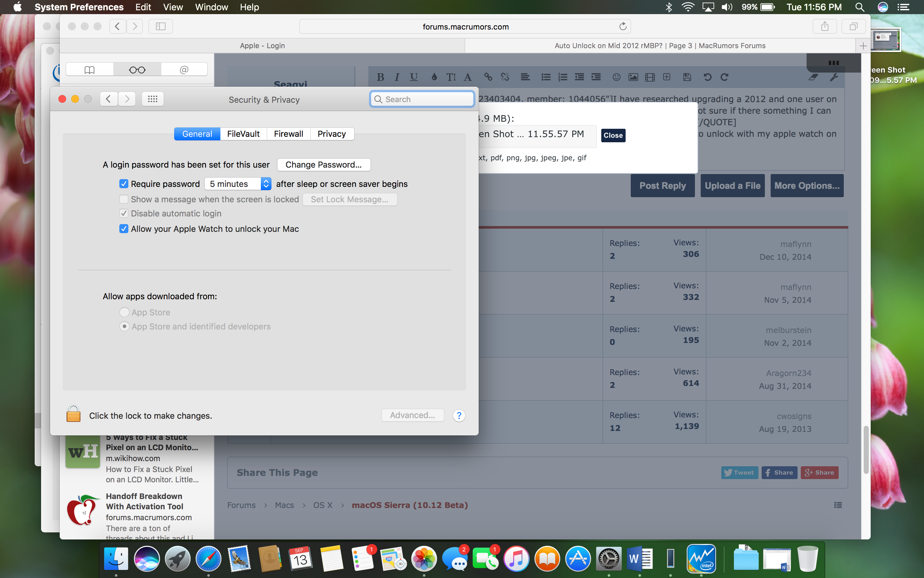Viewport: 924px width, 578px height.
Task: Click the Safari page vertical scrollbar
Action: [x=866, y=450]
